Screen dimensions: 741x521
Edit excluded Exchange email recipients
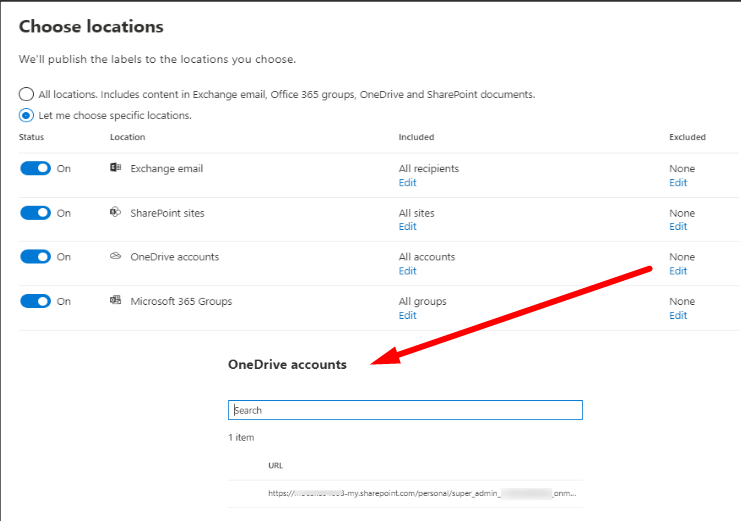coord(678,183)
